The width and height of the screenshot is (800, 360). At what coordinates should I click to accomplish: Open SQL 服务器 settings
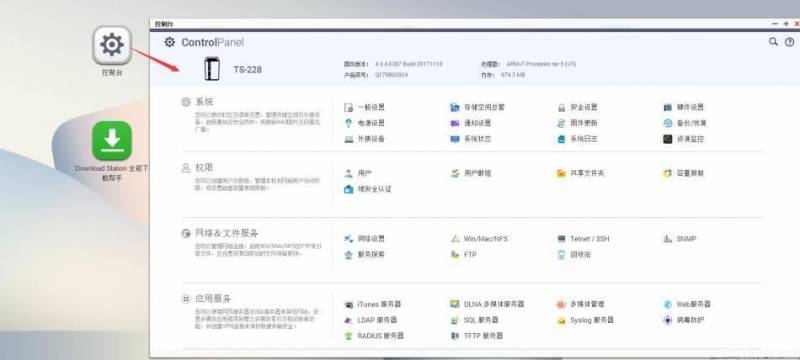click(x=474, y=320)
